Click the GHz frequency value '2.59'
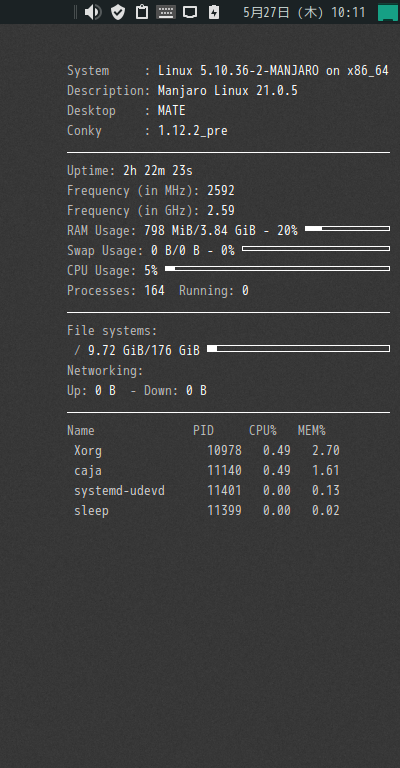 tap(221, 211)
